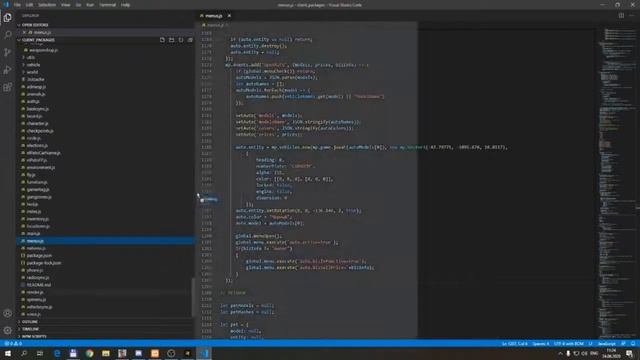Expand the world folder

(x=32, y=72)
